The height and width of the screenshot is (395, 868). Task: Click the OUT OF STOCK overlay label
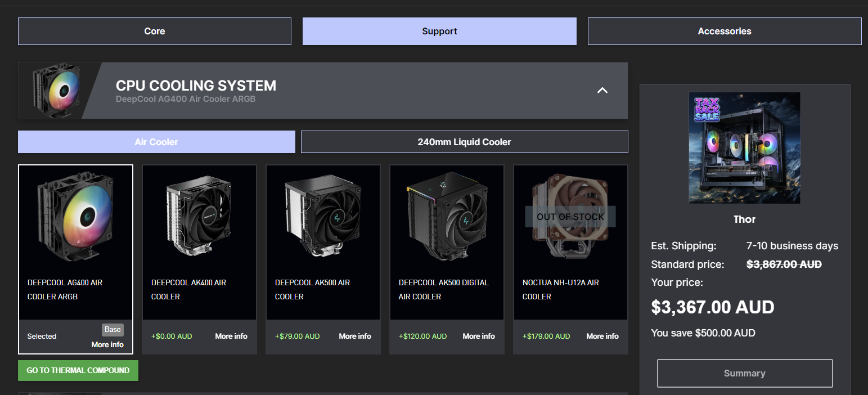click(x=570, y=217)
